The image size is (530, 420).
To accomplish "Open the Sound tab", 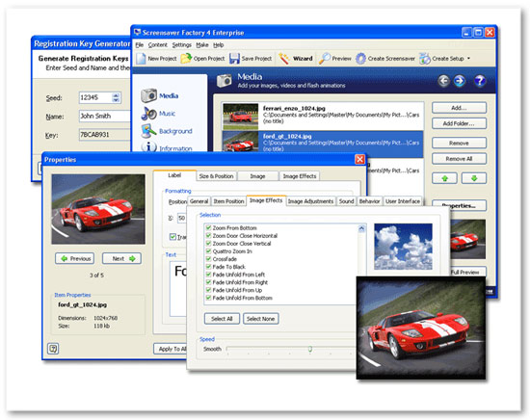I will coord(346,201).
